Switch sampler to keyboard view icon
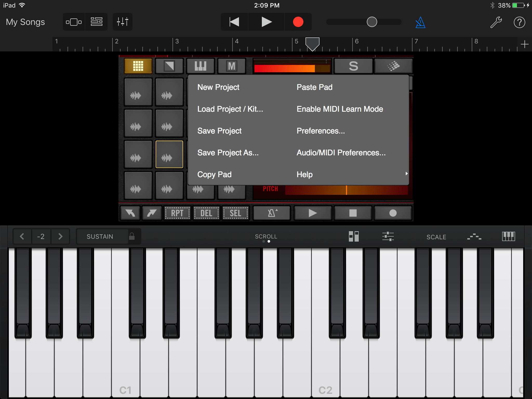The width and height of the screenshot is (532, 399). coord(200,66)
